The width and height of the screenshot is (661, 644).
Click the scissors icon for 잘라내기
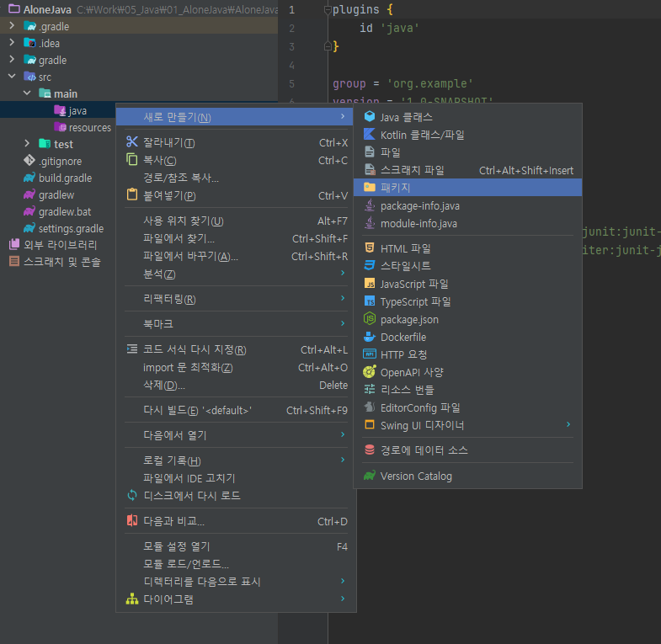click(x=132, y=141)
